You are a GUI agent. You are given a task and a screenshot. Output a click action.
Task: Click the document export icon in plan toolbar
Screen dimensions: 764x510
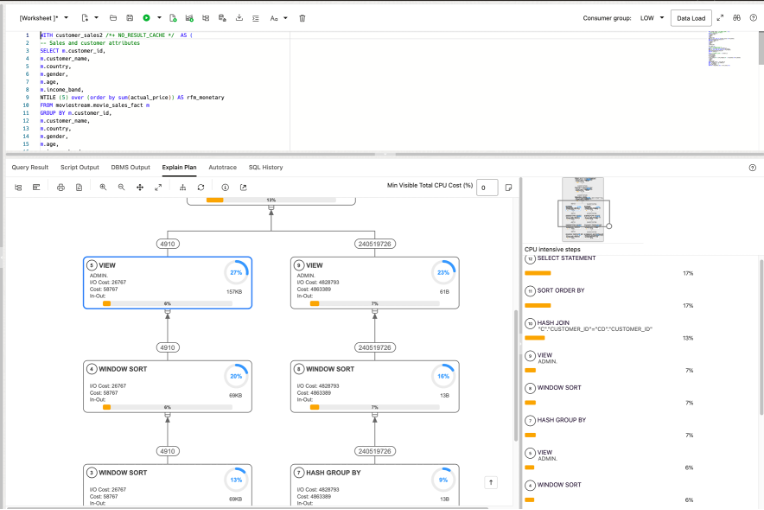coord(79,187)
